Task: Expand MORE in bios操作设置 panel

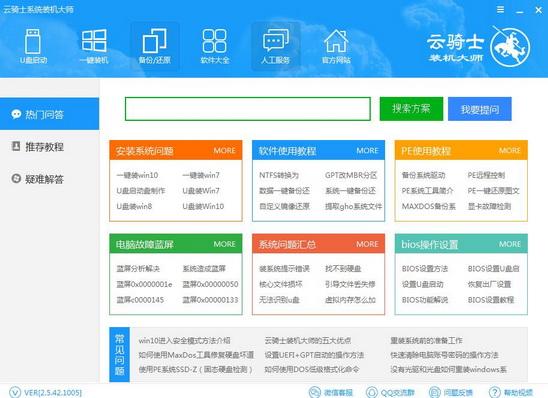Action: click(510, 244)
